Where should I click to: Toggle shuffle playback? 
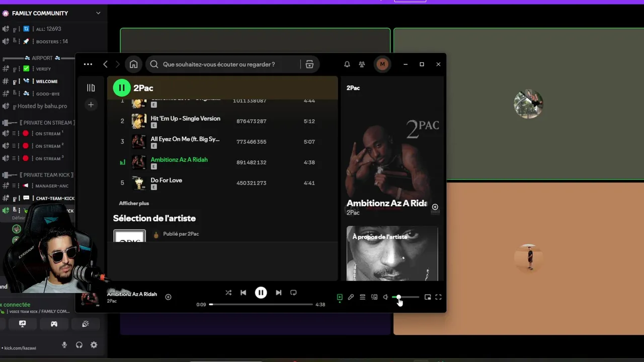click(x=228, y=293)
